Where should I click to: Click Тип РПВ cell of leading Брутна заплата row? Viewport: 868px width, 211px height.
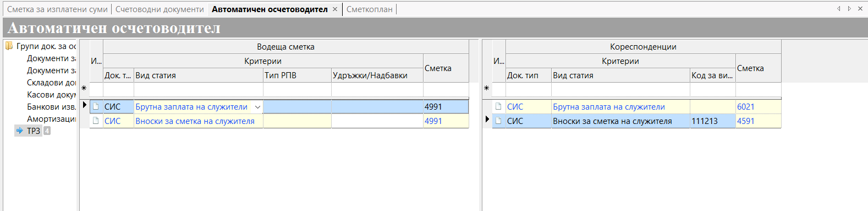coord(297,107)
